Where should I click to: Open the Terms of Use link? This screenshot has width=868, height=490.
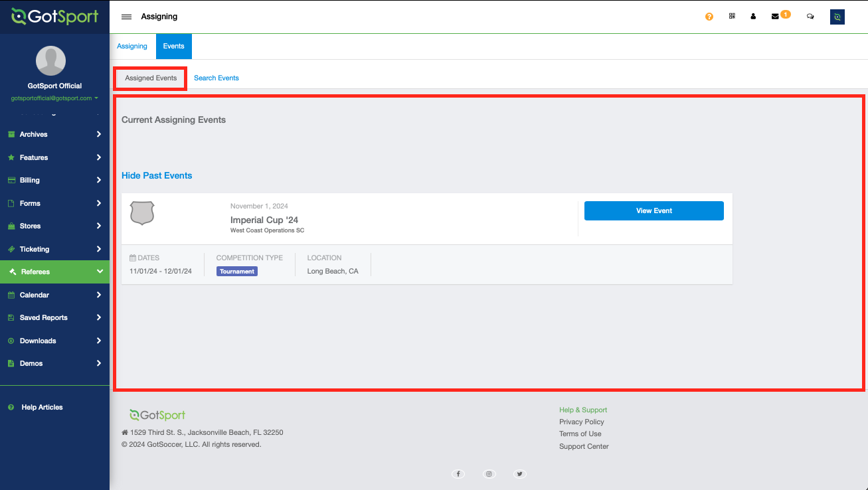580,434
